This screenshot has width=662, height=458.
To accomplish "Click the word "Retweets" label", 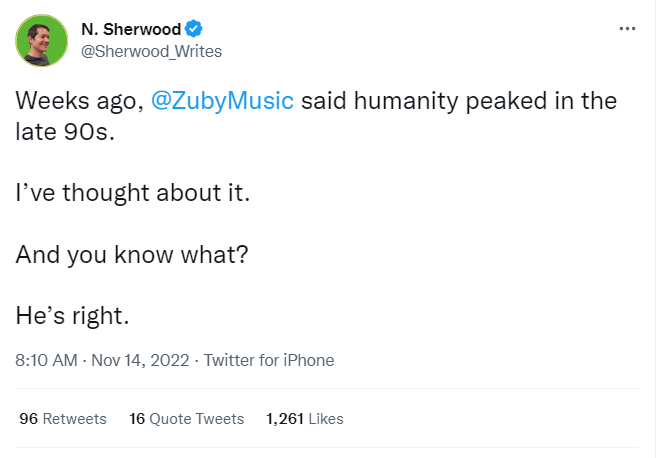I will [x=75, y=419].
